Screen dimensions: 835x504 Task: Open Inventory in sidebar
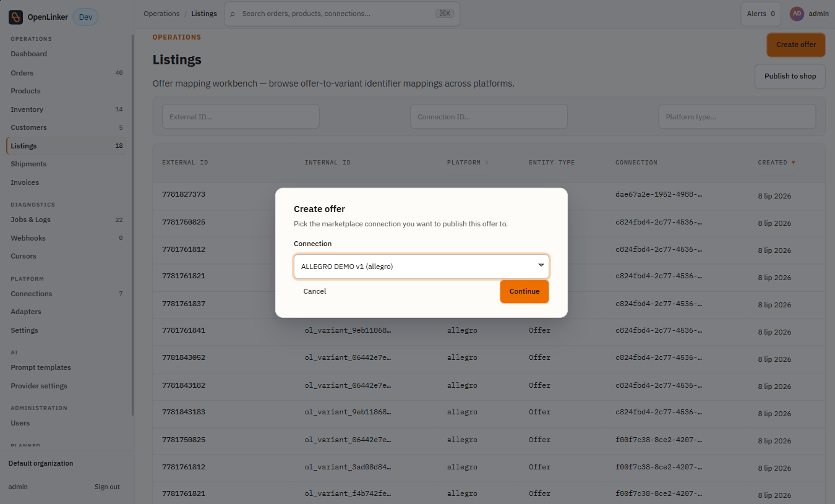coord(67,109)
